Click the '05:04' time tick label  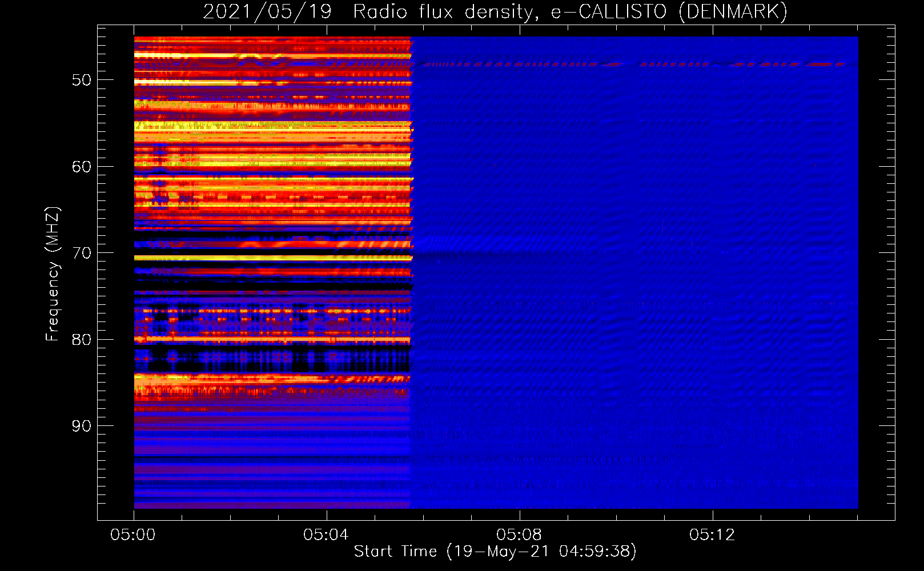click(x=326, y=535)
